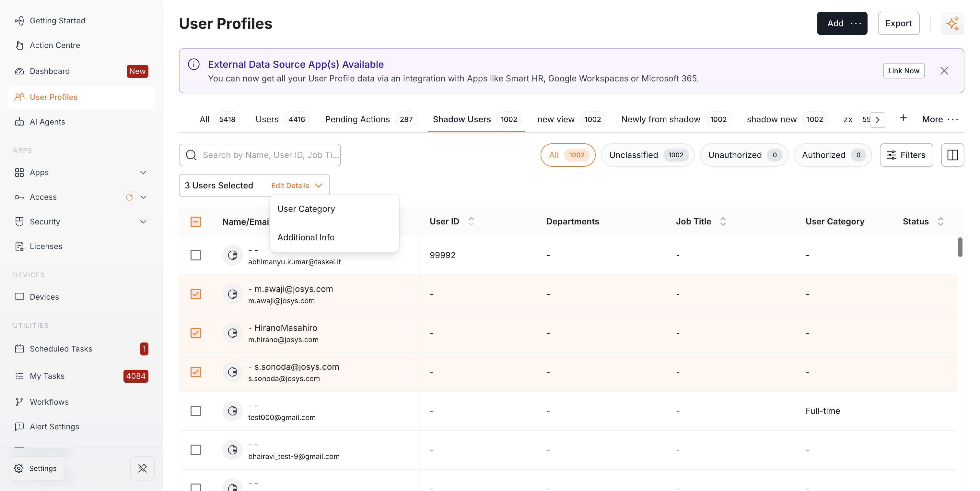Open the More views menu
The width and height of the screenshot is (980, 491).
[x=940, y=119]
